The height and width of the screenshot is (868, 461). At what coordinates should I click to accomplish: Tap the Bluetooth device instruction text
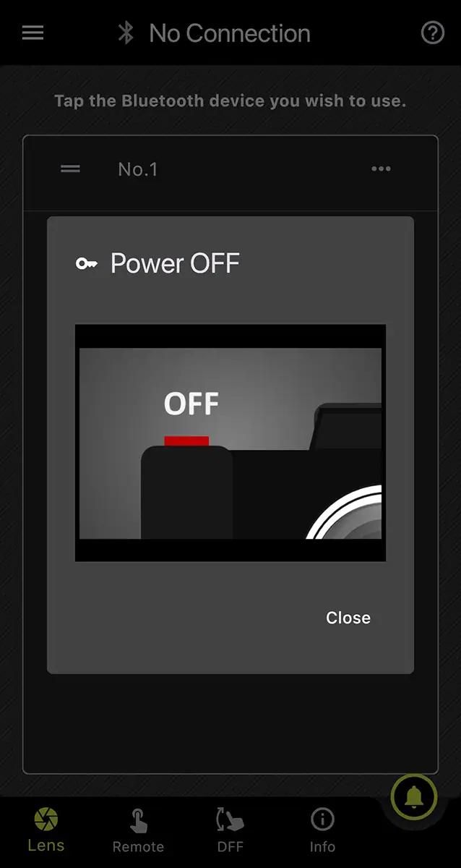tap(231, 101)
